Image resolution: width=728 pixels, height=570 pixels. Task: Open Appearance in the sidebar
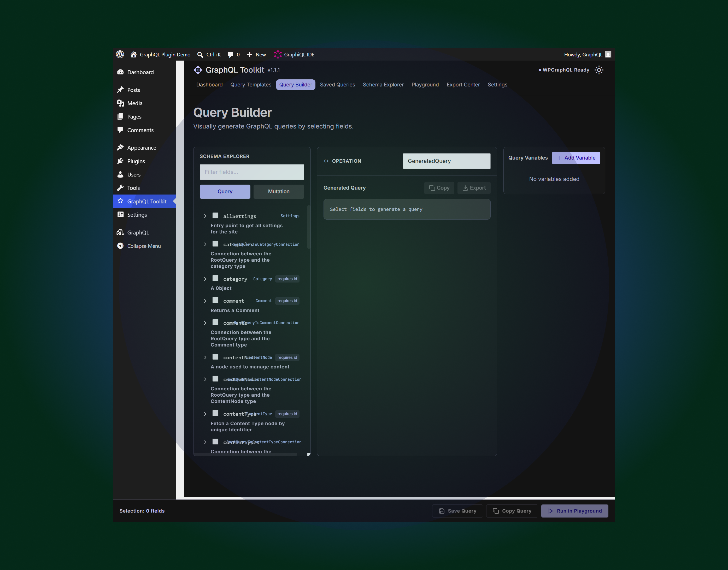coord(145,148)
